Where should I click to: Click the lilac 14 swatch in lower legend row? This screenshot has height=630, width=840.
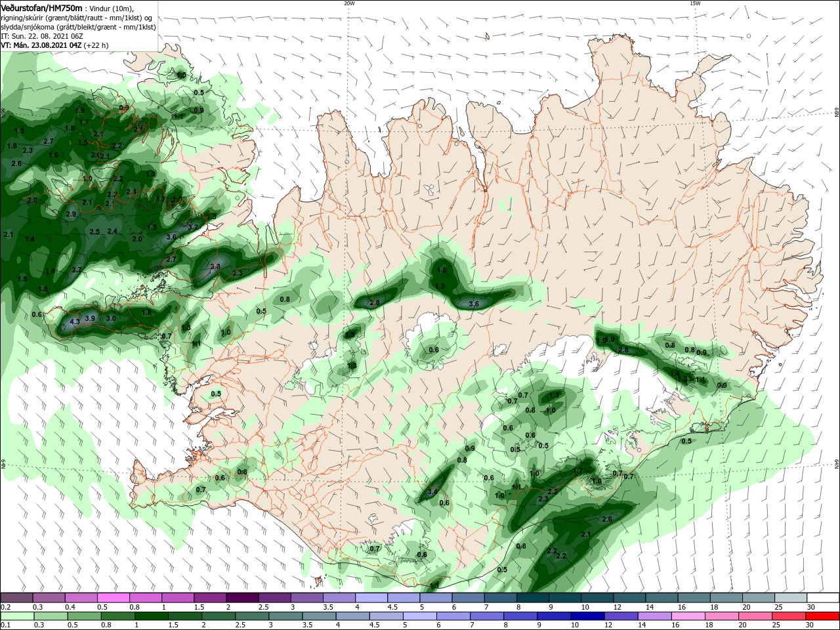point(654,616)
